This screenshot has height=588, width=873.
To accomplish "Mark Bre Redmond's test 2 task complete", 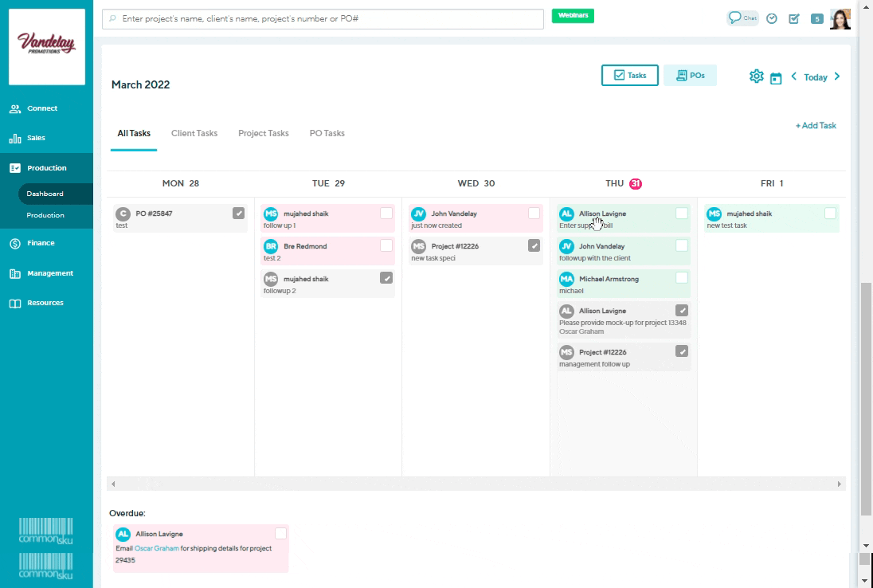I will point(386,245).
